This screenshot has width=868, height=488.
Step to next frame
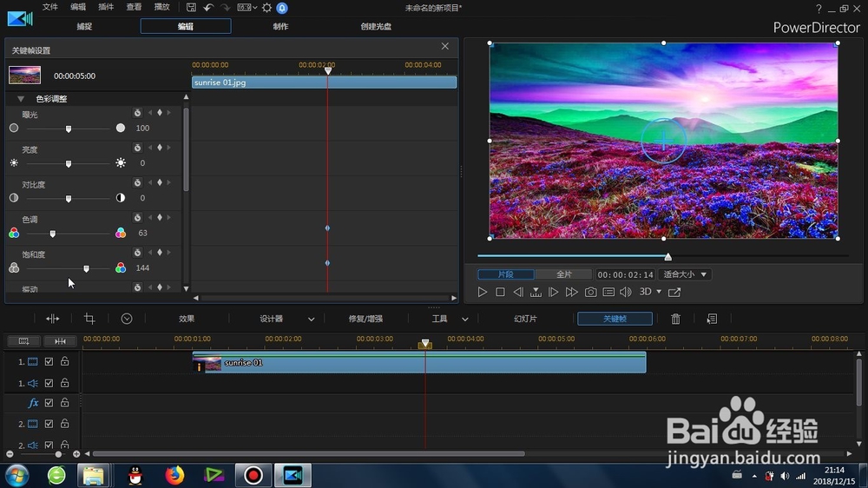[x=553, y=292]
